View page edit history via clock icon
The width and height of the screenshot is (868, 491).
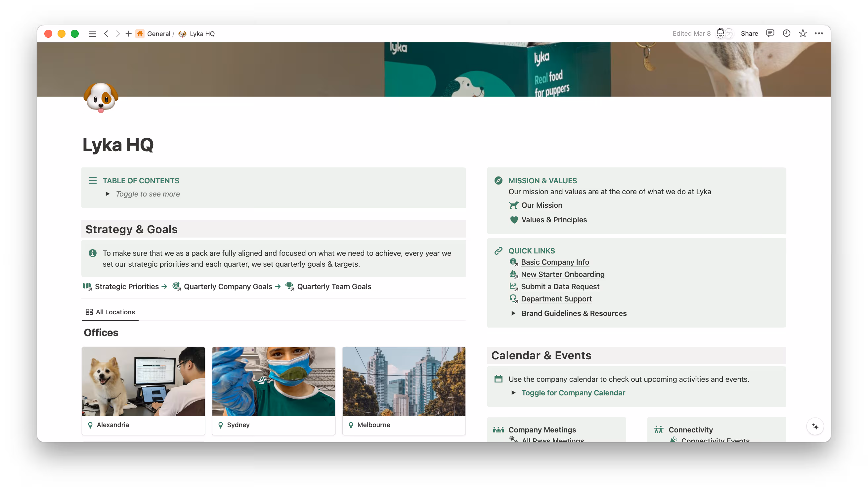pyautogui.click(x=786, y=33)
